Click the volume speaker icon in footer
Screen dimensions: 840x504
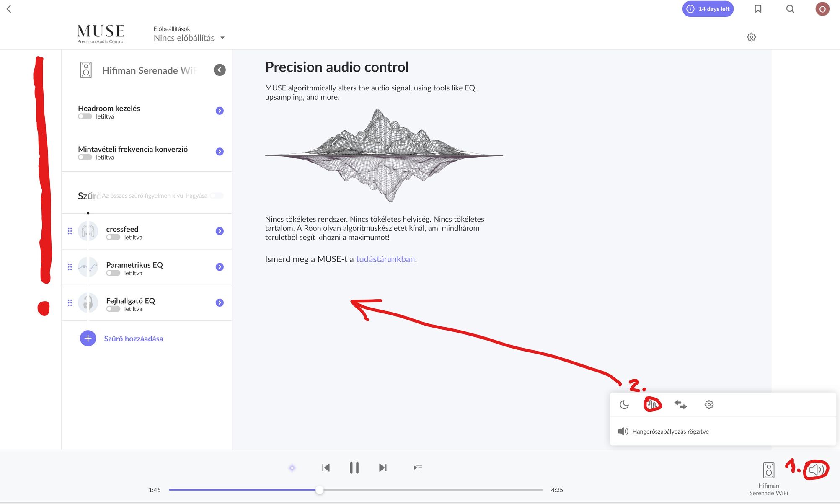coord(816,470)
